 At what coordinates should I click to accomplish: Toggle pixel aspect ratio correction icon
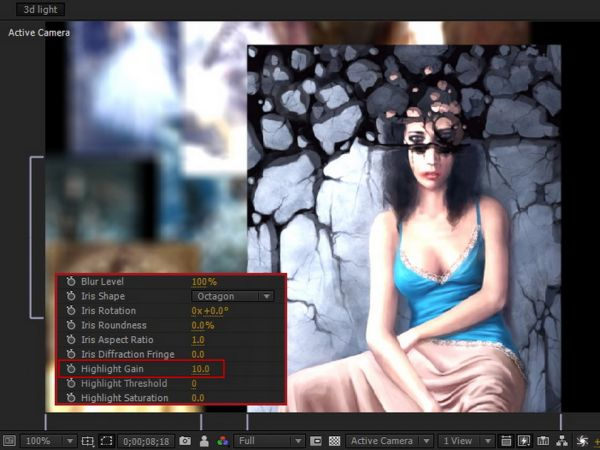(x=506, y=441)
